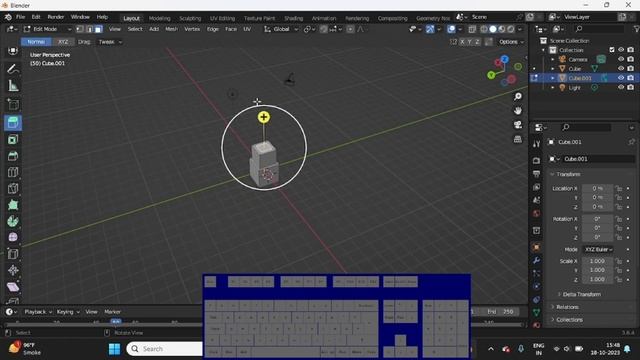Uncheck the Collection exclude checkbox

612,50
